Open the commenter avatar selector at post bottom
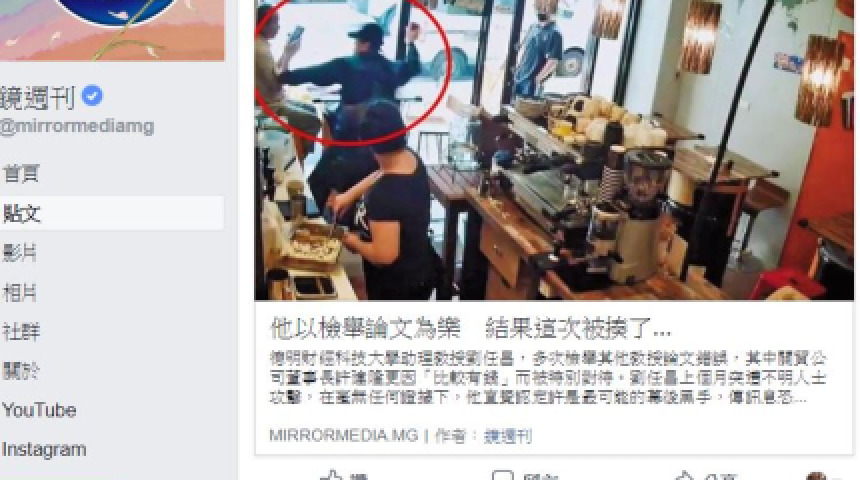 pyautogui.click(x=817, y=476)
